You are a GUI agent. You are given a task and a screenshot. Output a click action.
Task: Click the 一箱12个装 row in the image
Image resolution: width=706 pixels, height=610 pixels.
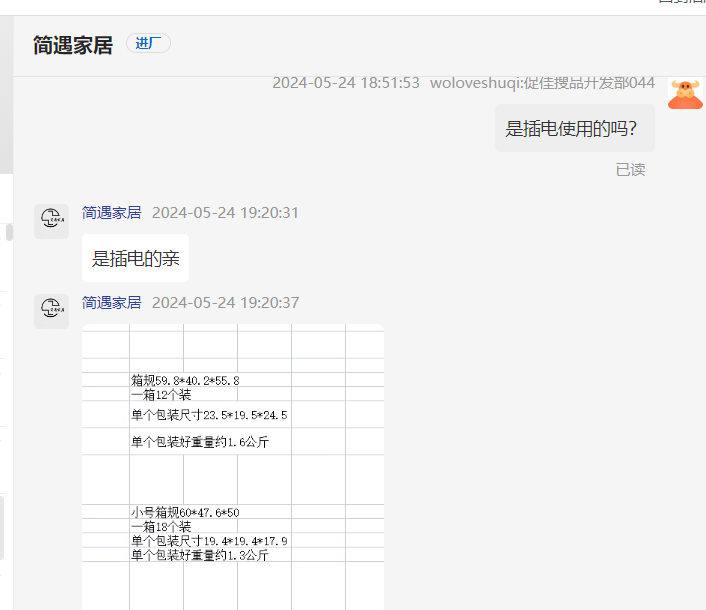161,395
